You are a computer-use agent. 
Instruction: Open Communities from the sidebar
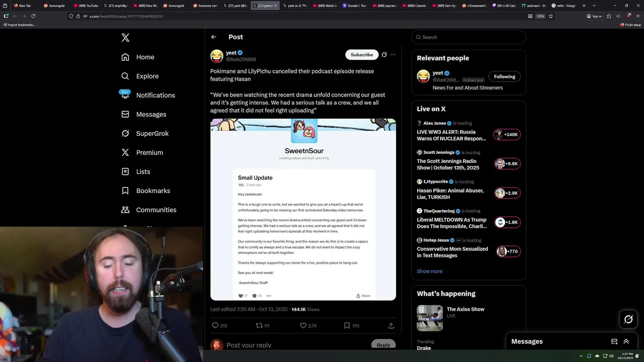(149, 210)
